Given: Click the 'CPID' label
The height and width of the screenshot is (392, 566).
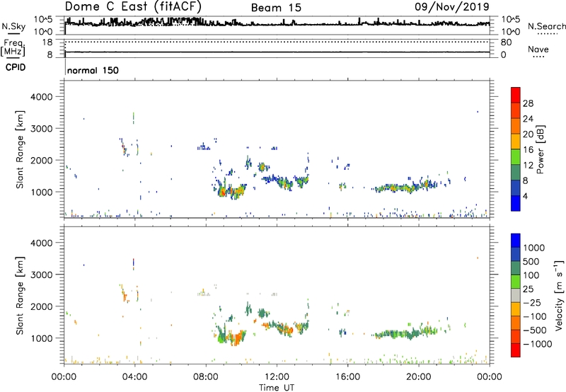Looking at the screenshot, I should [x=16, y=67].
